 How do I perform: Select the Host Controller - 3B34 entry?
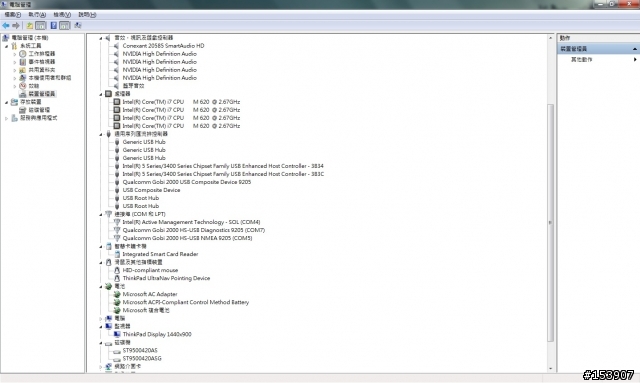[223, 166]
